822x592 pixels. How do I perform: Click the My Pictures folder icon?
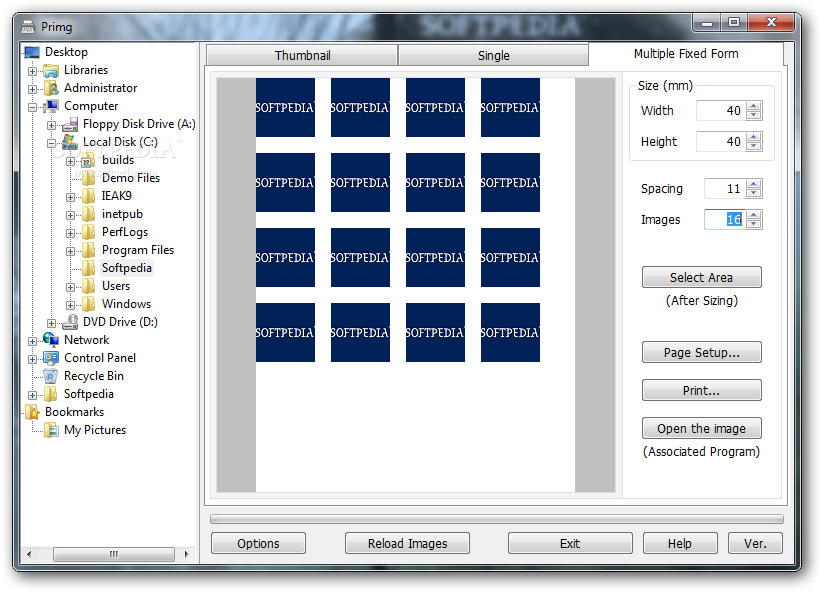(x=51, y=430)
